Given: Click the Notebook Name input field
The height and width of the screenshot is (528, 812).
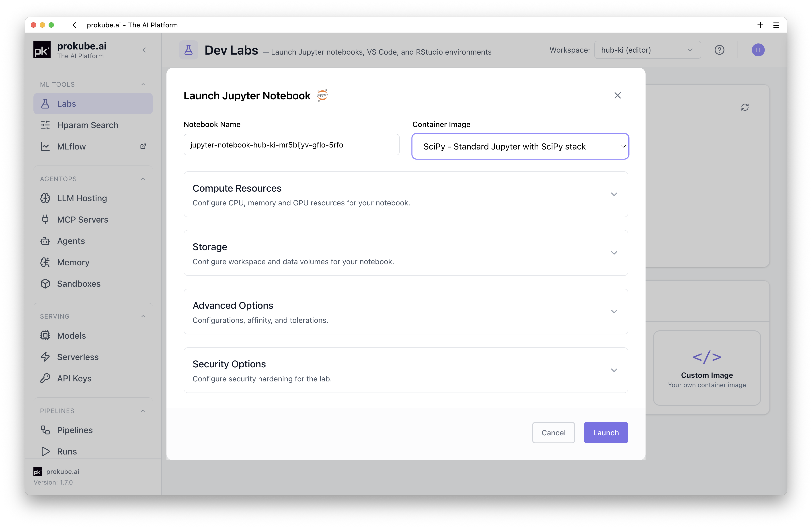Looking at the screenshot, I should click(x=291, y=145).
